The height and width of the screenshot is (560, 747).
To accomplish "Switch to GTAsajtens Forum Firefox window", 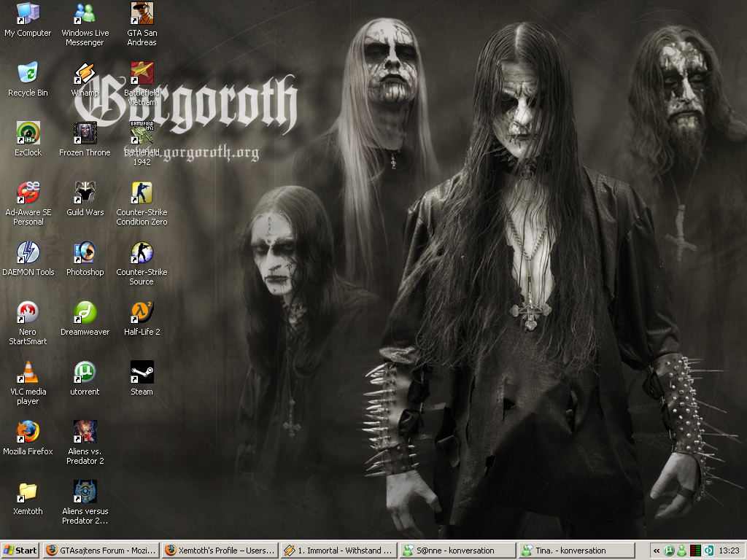I will coord(101,551).
